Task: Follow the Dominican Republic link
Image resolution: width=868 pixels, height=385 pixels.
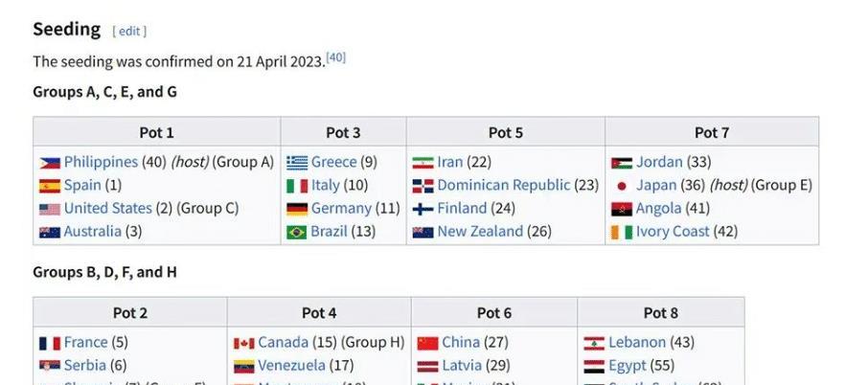Action: tap(503, 186)
